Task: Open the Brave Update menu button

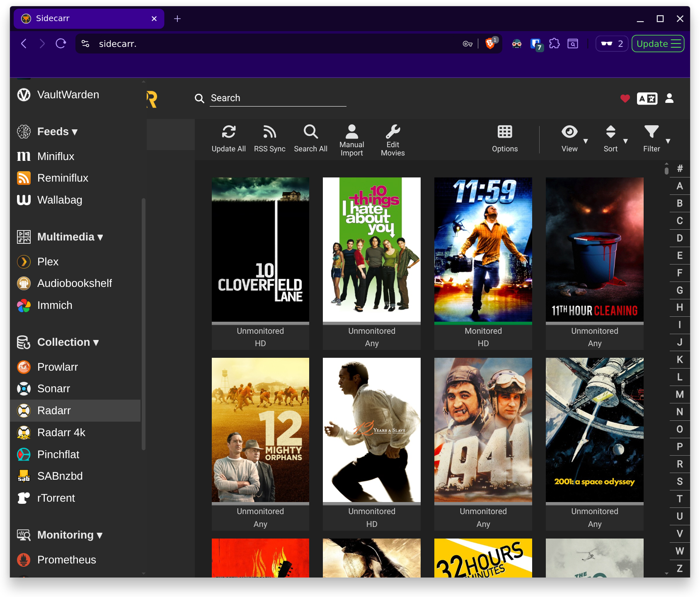Action: 658,44
